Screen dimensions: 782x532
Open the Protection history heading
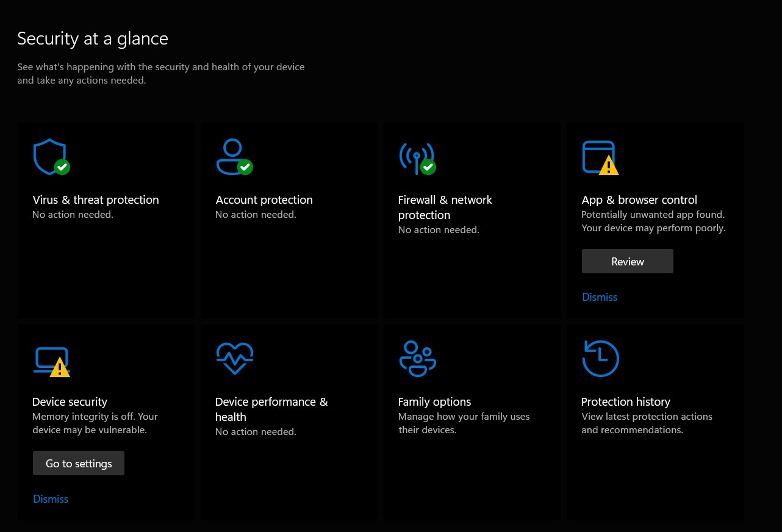coord(625,402)
